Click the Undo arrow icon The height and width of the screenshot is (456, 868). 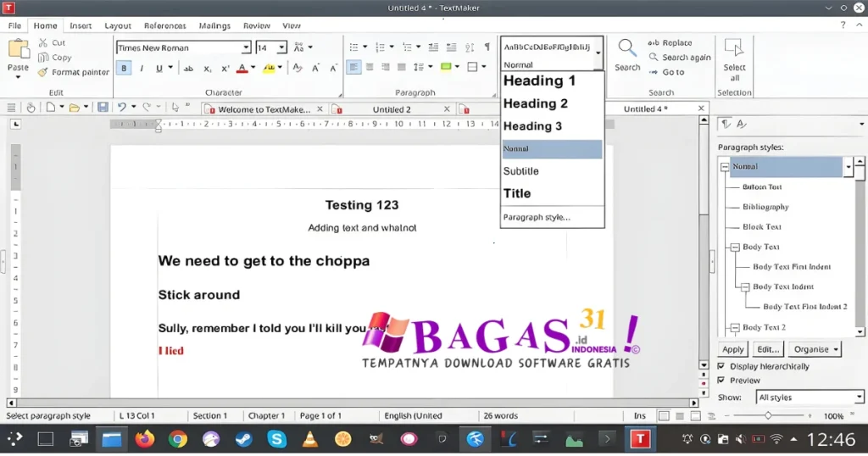tap(122, 108)
